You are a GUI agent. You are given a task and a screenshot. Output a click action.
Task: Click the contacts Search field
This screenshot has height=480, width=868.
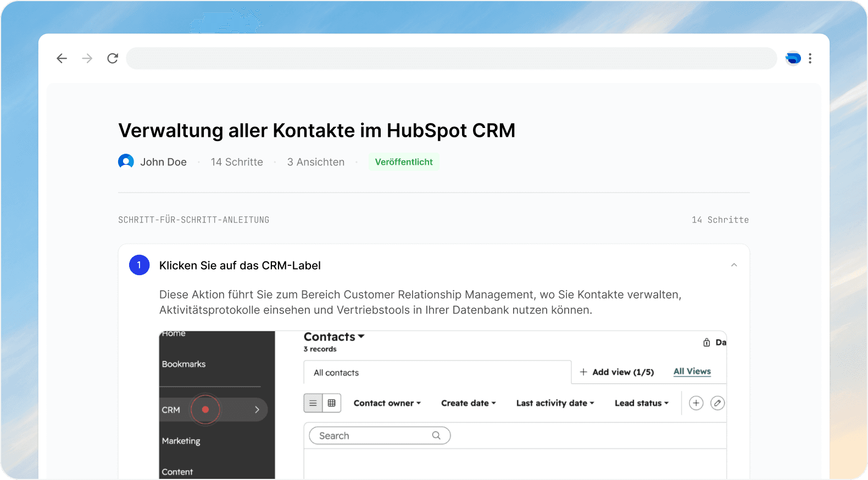pyautogui.click(x=380, y=436)
